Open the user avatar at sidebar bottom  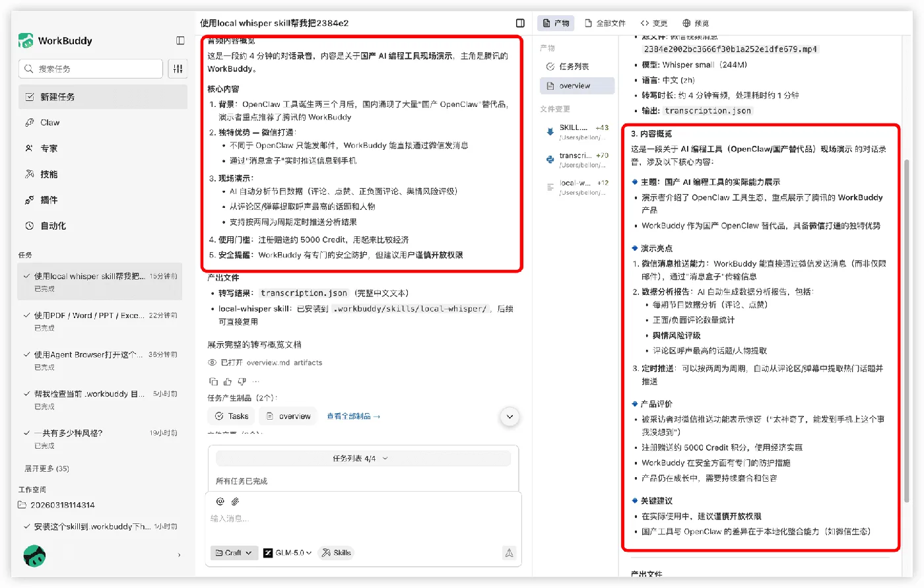34,556
